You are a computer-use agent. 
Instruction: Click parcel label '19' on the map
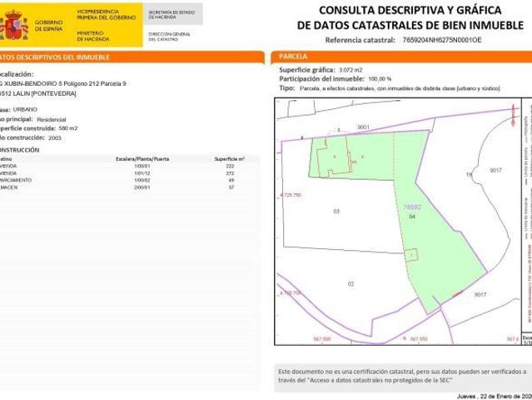point(469,174)
